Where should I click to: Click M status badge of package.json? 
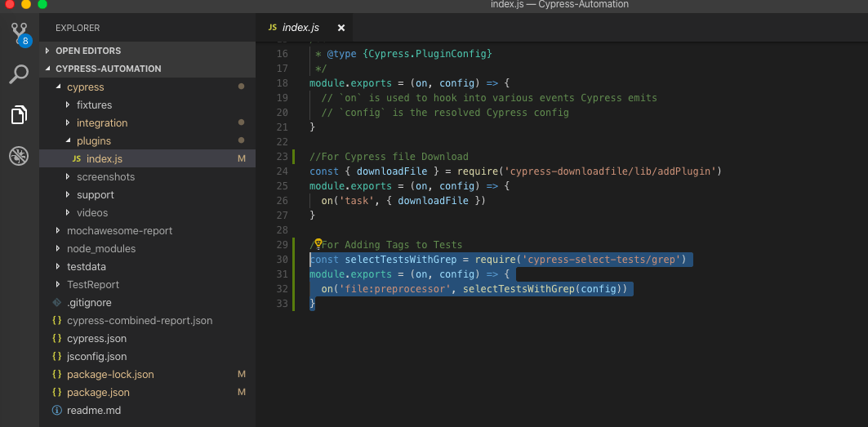click(242, 392)
